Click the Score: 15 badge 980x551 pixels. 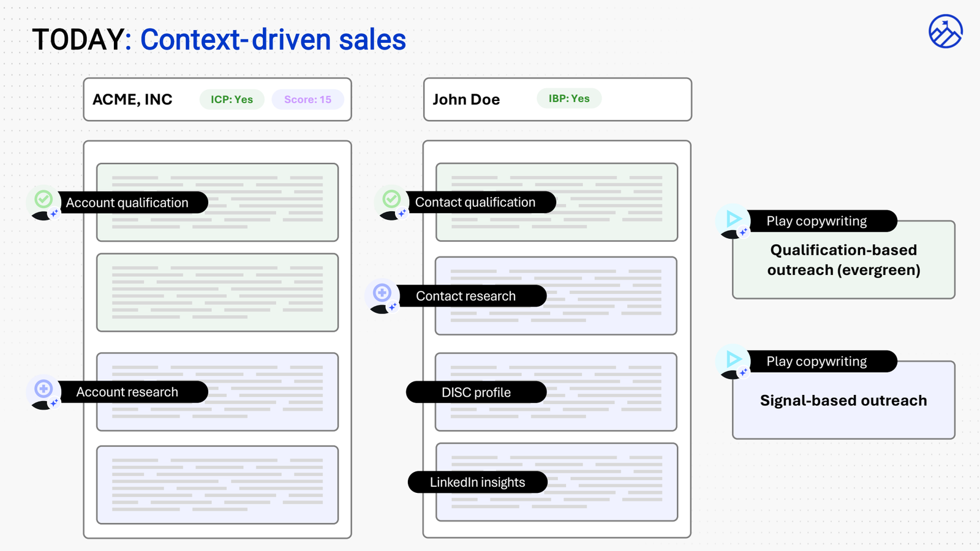coord(307,99)
